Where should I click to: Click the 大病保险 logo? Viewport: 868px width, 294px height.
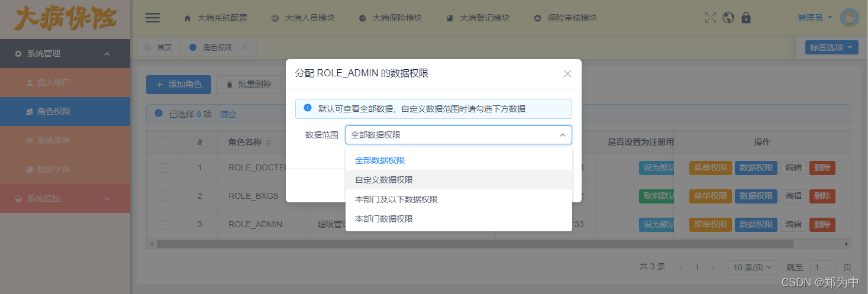pos(64,18)
